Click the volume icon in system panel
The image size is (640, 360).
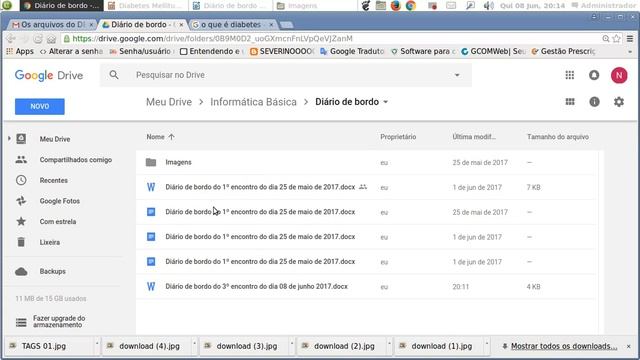tap(489, 6)
